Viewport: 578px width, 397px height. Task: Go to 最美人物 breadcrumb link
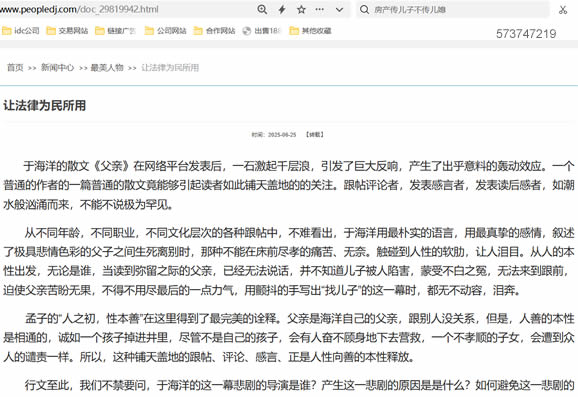(x=107, y=67)
